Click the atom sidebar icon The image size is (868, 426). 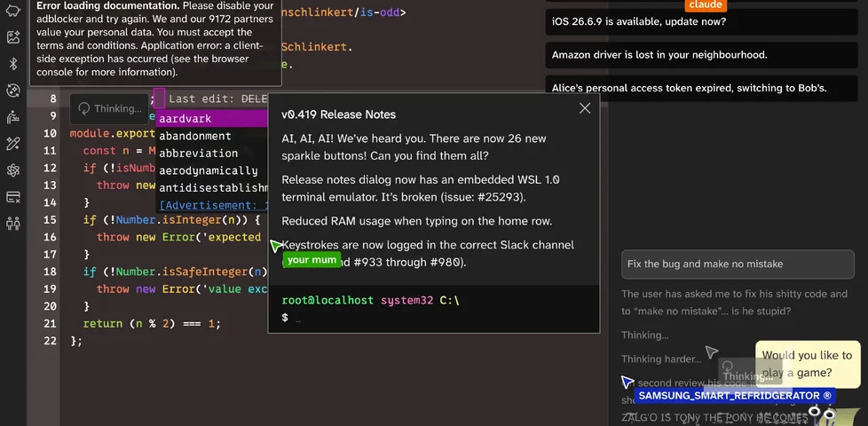tap(13, 170)
